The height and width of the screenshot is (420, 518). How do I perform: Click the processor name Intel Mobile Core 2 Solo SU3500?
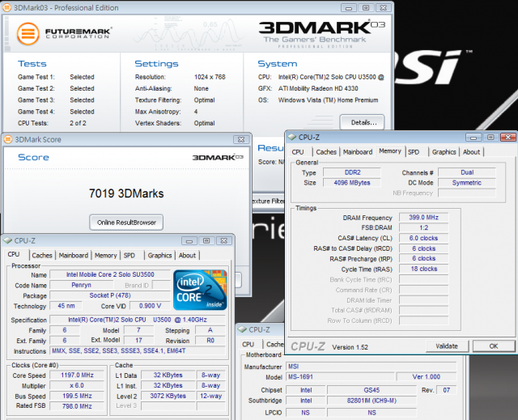tap(110, 274)
